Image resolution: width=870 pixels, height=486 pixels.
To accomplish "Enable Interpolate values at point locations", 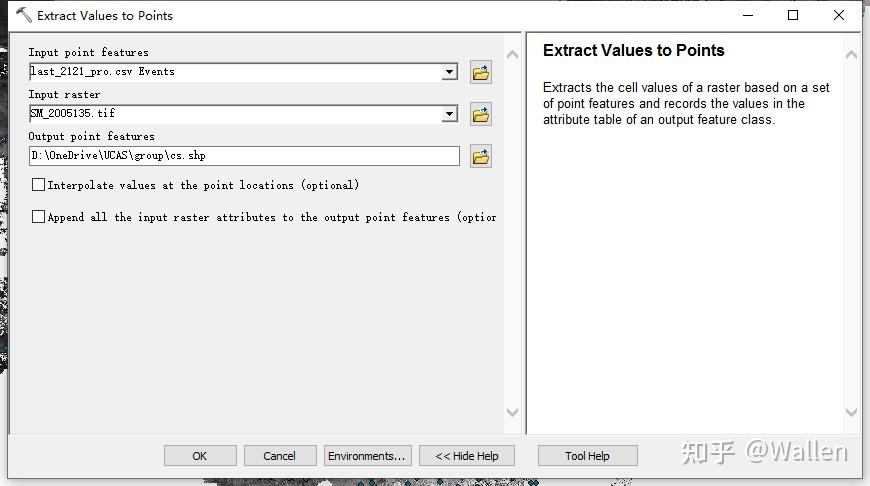I will 39,185.
